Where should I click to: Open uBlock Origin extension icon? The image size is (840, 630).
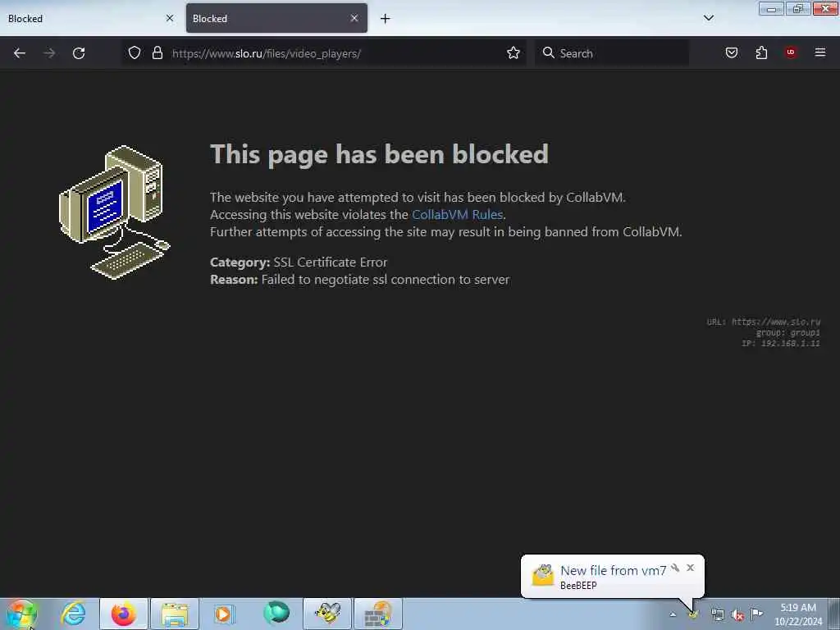[791, 52]
